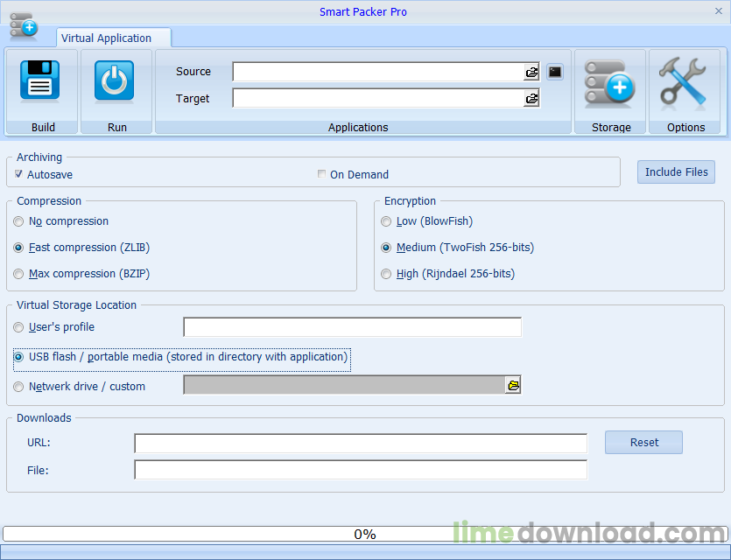Screen dimensions: 731x560
Task: Browse for a Source application file
Action: coord(531,72)
